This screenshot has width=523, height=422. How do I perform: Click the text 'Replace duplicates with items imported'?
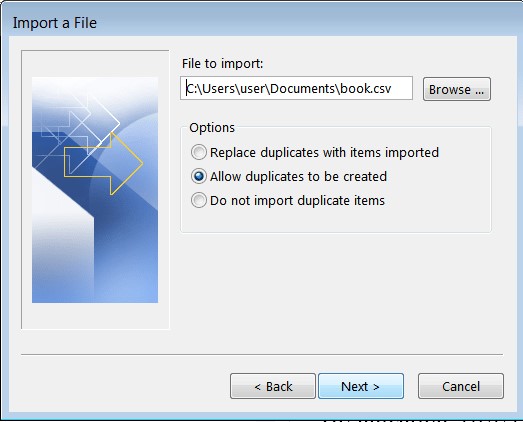[324, 152]
